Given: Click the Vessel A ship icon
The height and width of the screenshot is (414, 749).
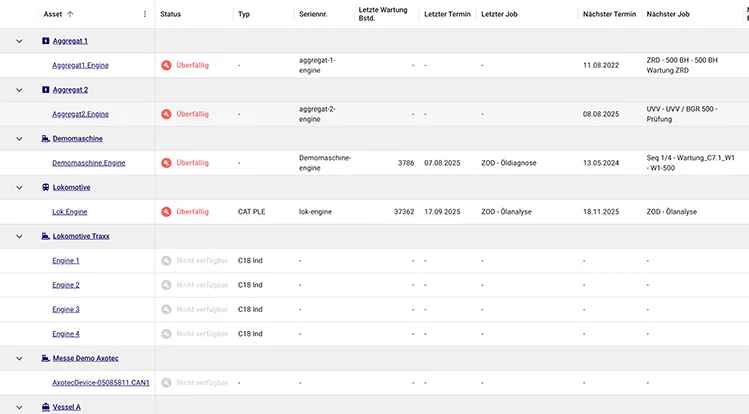Looking at the screenshot, I should [45, 407].
